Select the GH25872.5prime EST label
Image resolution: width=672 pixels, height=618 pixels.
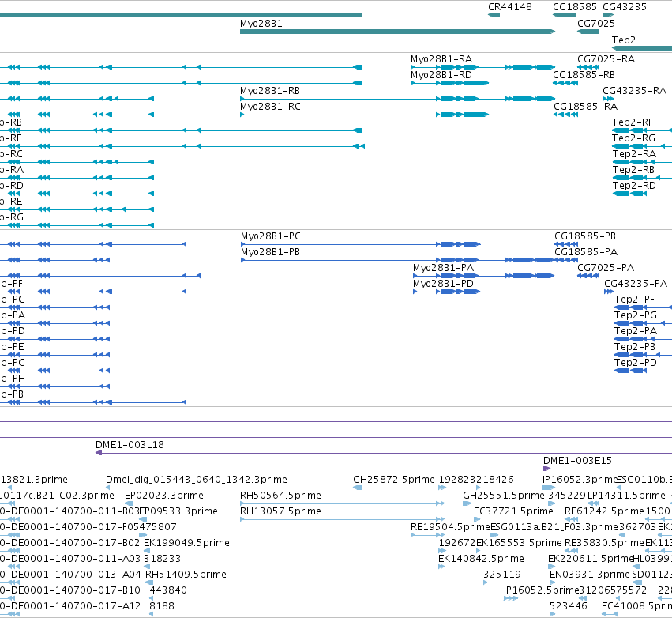394,480
